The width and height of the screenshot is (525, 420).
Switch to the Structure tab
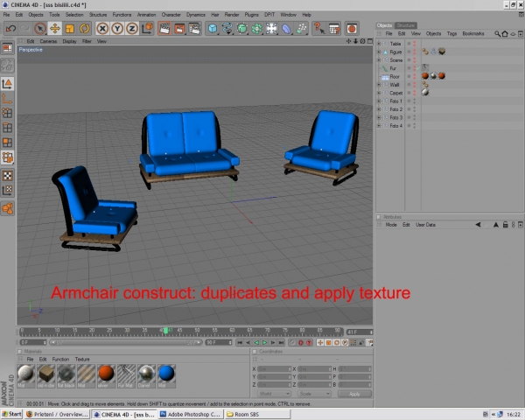pyautogui.click(x=405, y=25)
